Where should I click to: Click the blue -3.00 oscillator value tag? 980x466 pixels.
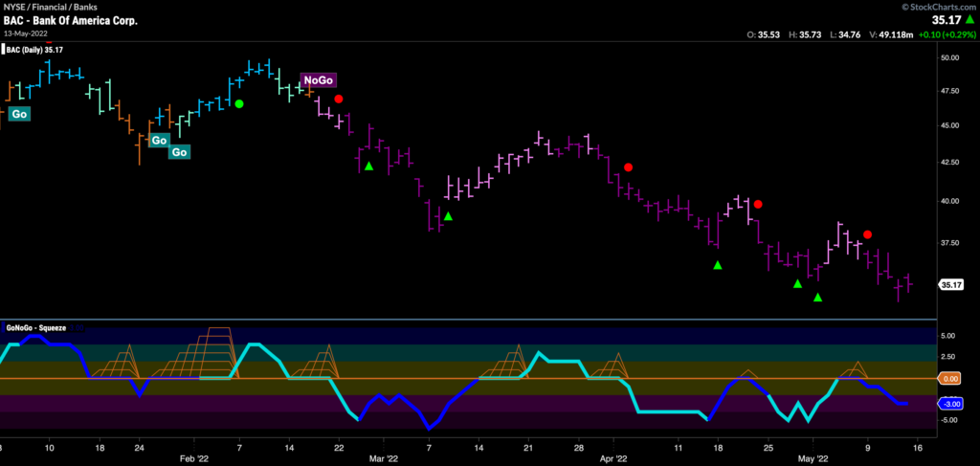[x=951, y=403]
